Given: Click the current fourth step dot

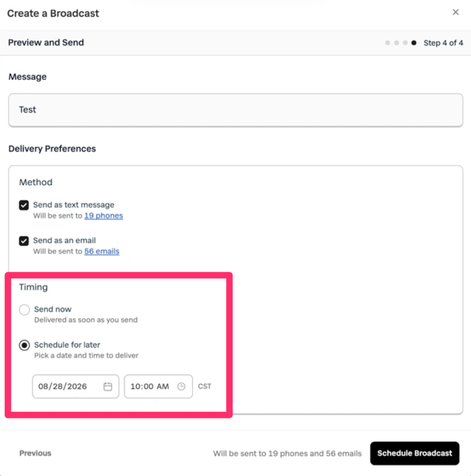Looking at the screenshot, I should click(413, 43).
